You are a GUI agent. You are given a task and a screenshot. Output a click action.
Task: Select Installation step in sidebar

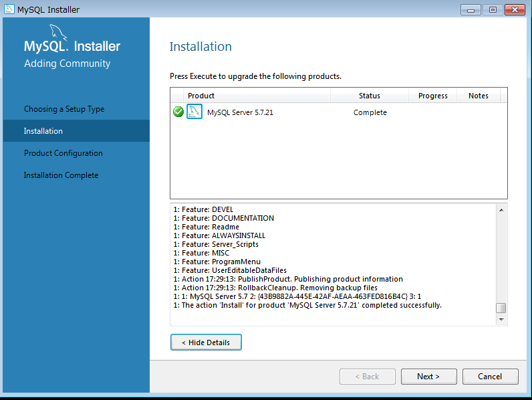(76, 130)
